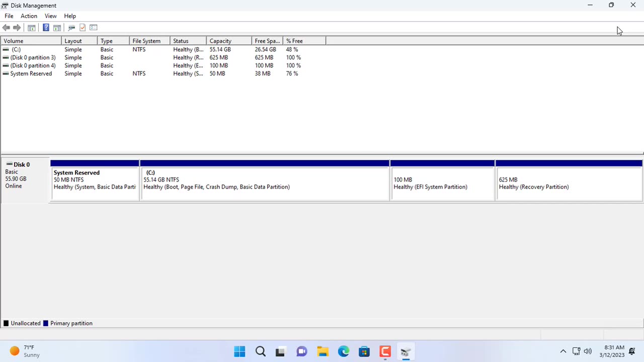Select the Disk 0 label block
The width and height of the screenshot is (644, 362).
(x=25, y=181)
